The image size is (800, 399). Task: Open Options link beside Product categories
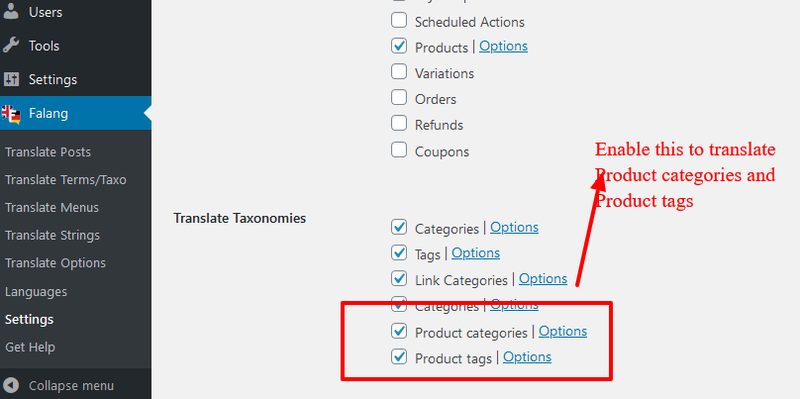coord(563,332)
